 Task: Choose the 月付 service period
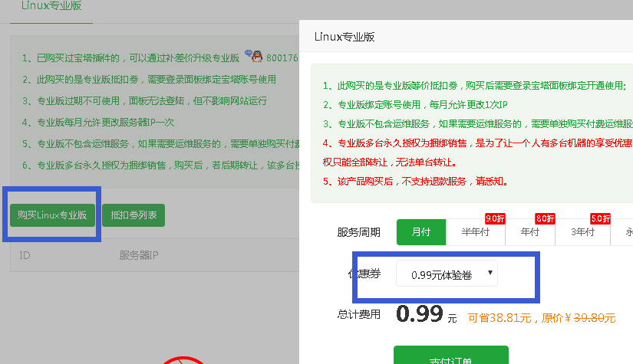click(x=421, y=232)
